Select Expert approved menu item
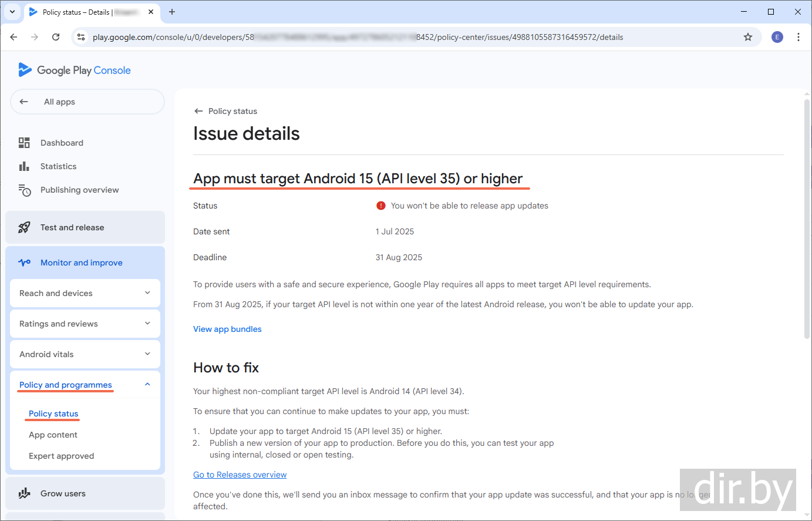The image size is (812, 521). pos(61,456)
